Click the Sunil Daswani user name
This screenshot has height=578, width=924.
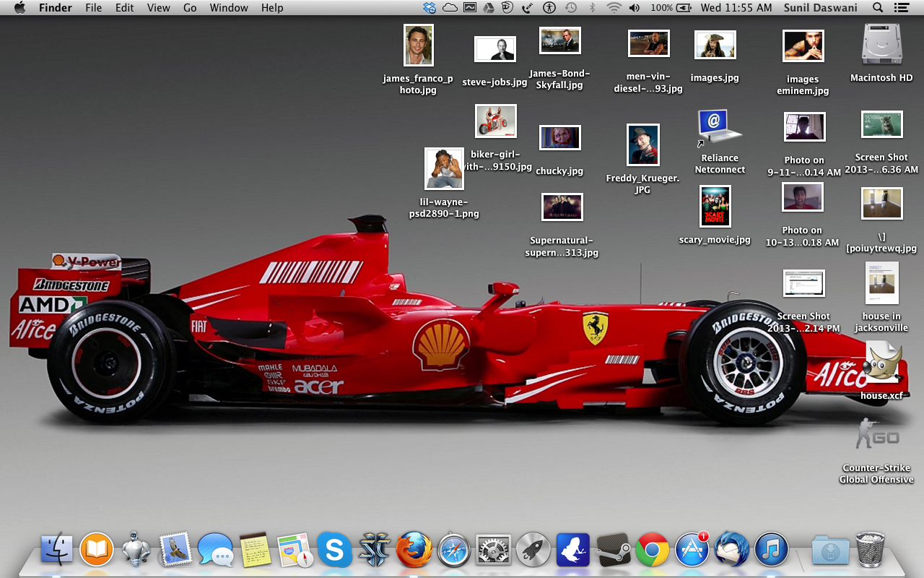(820, 8)
